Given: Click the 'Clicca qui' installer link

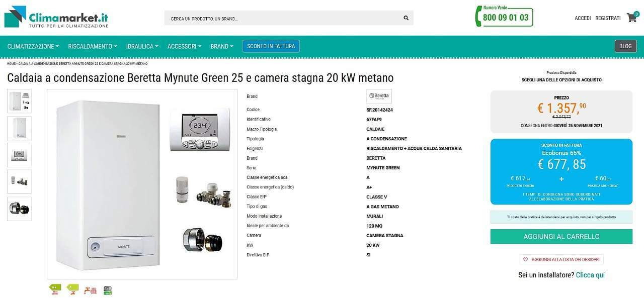Looking at the screenshot, I should (x=590, y=275).
